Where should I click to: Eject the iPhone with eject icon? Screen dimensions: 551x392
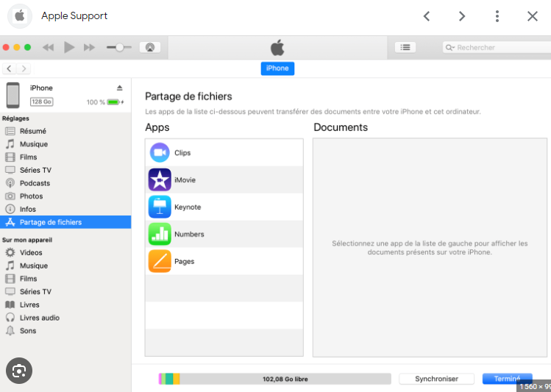click(119, 88)
